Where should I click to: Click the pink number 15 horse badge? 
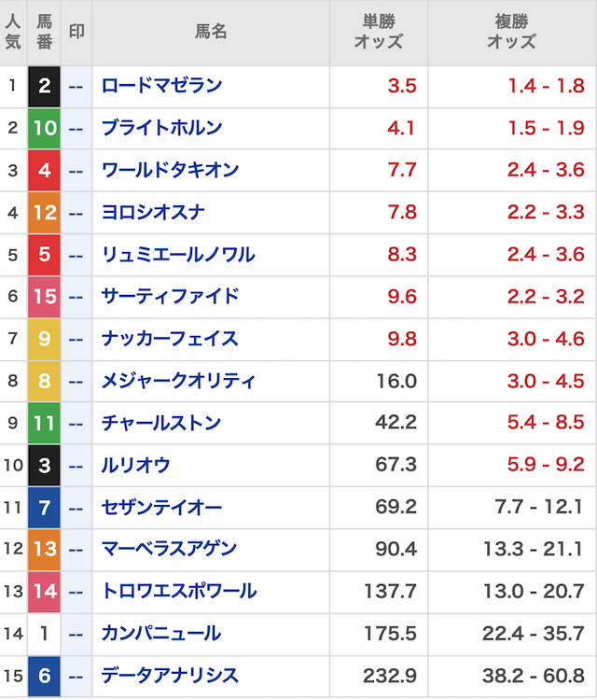[45, 297]
